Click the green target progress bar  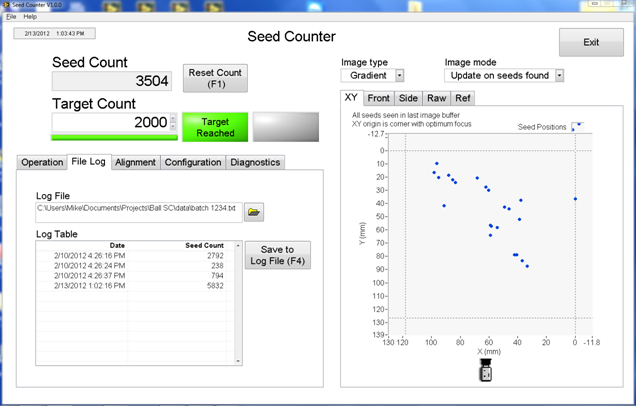(112, 138)
